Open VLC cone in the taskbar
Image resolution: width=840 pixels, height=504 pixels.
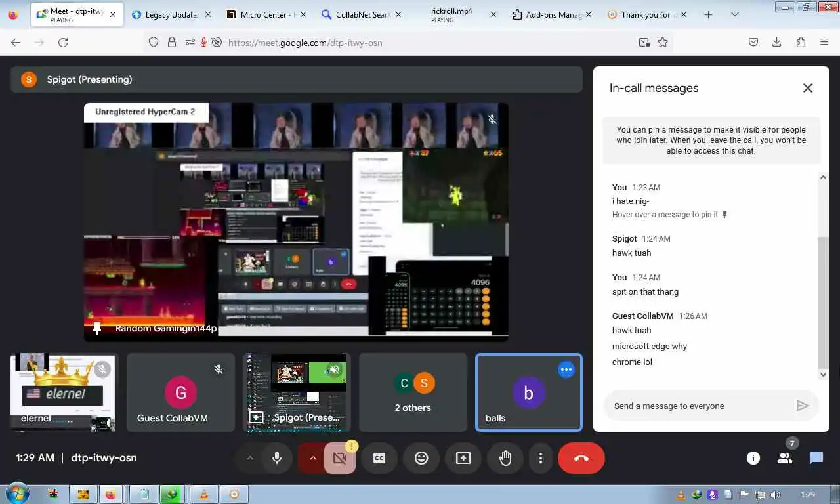tap(203, 494)
